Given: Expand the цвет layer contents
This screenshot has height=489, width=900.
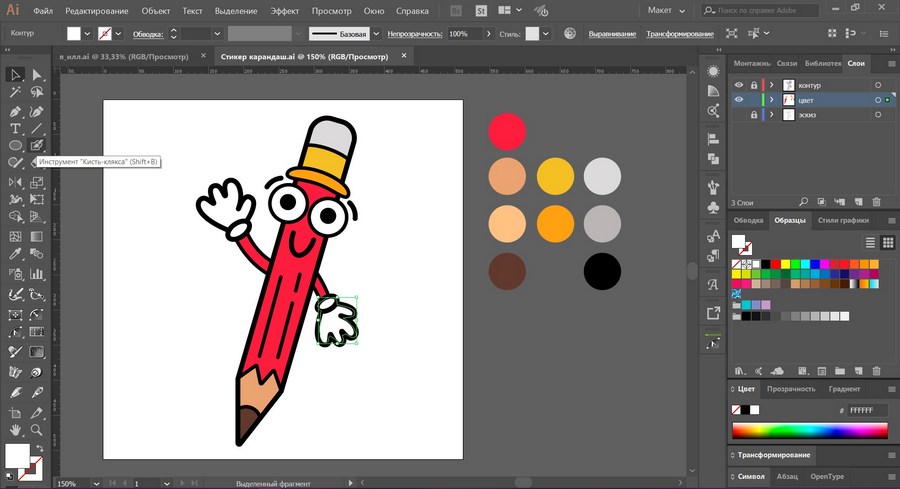Looking at the screenshot, I should pos(772,100).
